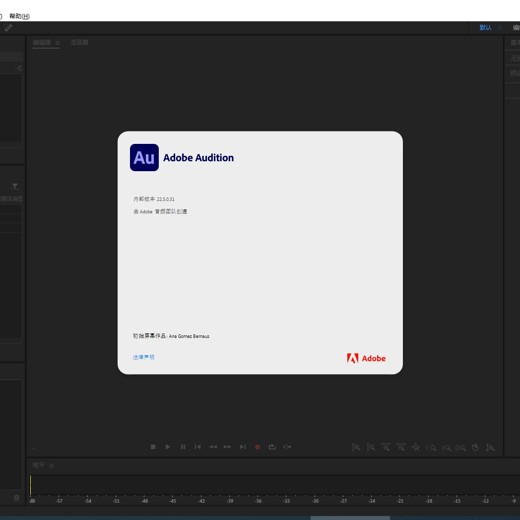Click the Adobe logo in About dialog

pyautogui.click(x=366, y=358)
